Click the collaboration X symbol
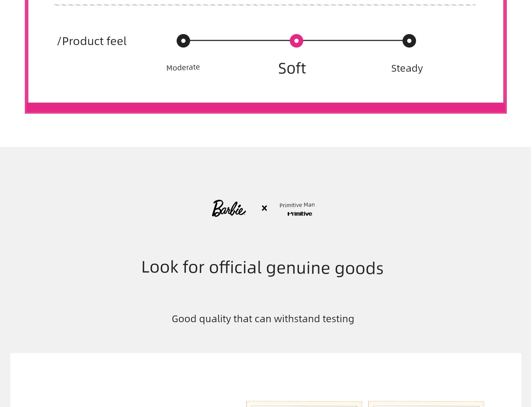 264,208
